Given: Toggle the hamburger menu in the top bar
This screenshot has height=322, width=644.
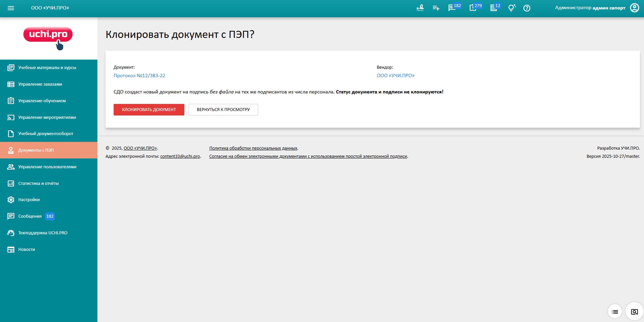Looking at the screenshot, I should click(x=11, y=8).
